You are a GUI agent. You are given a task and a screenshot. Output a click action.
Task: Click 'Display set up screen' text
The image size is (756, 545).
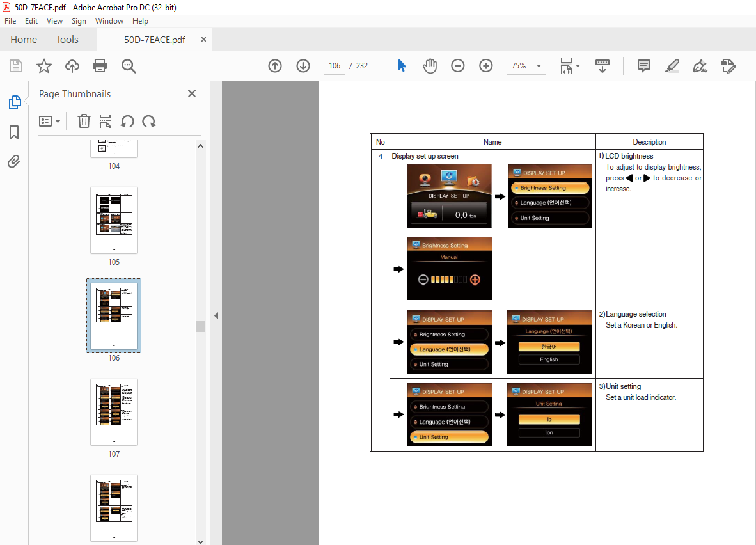(425, 156)
